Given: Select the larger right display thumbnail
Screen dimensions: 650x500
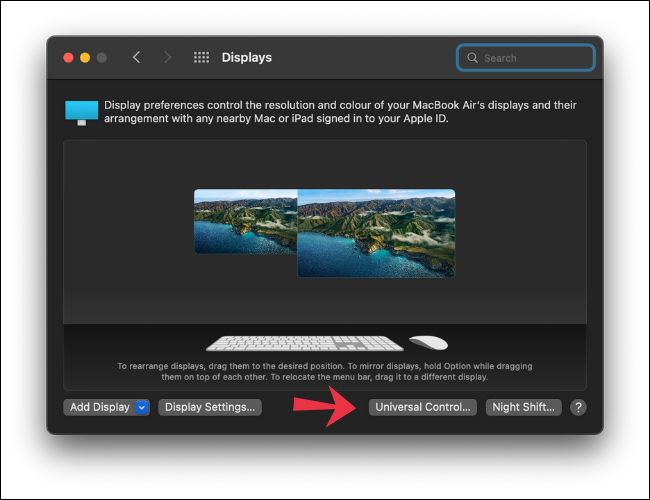Looking at the screenshot, I should tap(376, 233).
